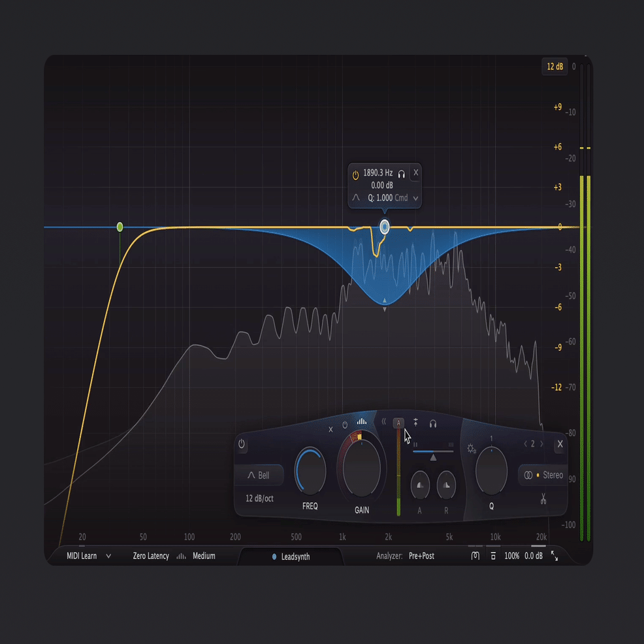Open the Analyzer Pre+Post settings
Viewport: 644px width, 644px height.
point(405,556)
